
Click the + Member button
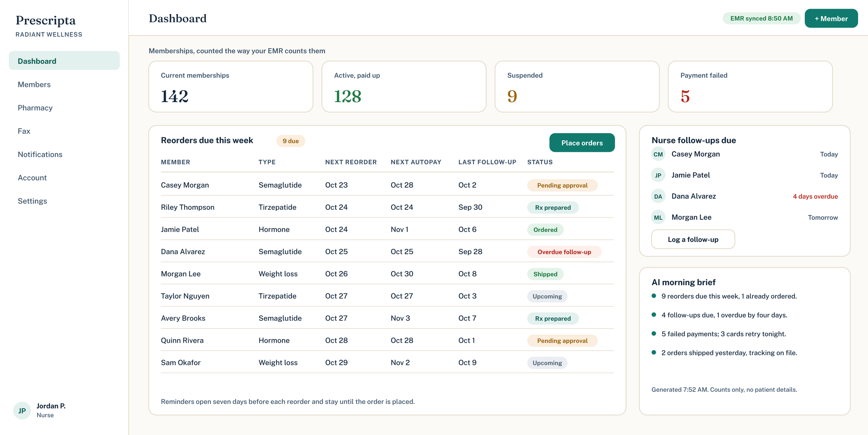point(831,18)
